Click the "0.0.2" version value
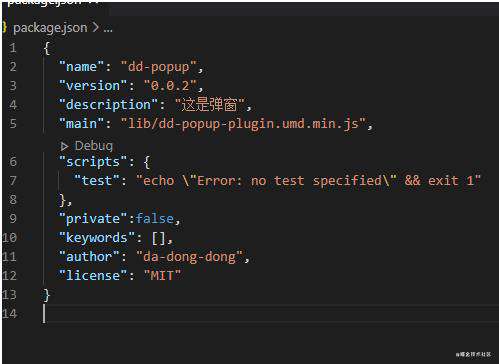 point(170,86)
